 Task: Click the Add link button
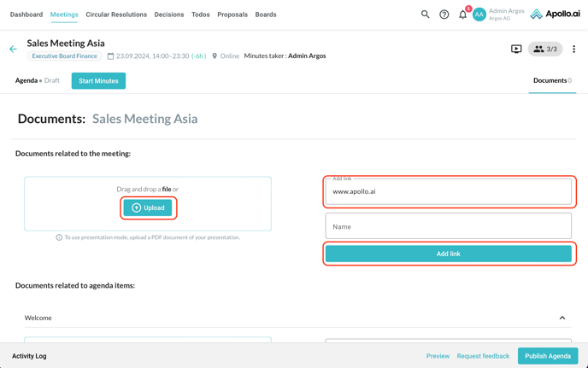[448, 254]
